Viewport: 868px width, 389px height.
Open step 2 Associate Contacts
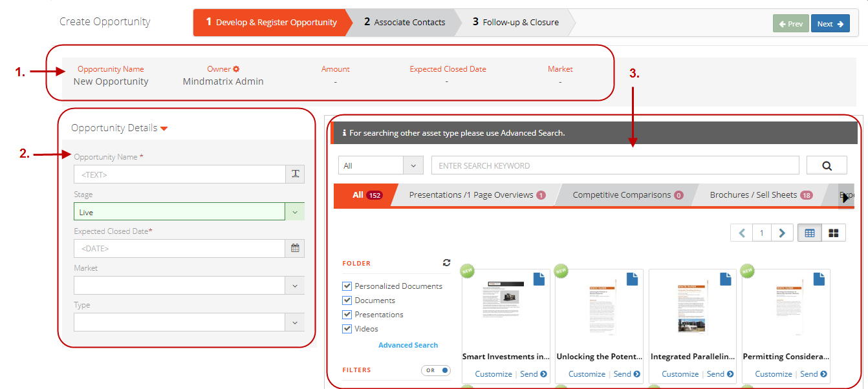pos(404,22)
